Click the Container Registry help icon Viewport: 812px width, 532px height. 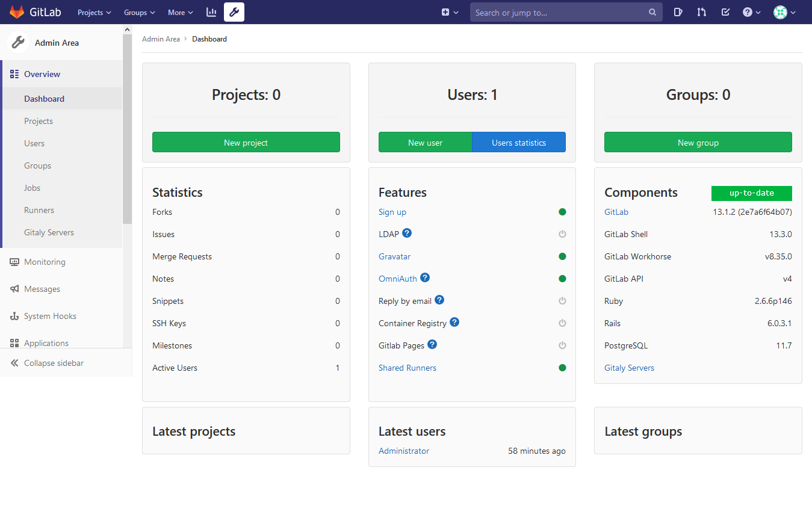pyautogui.click(x=454, y=322)
